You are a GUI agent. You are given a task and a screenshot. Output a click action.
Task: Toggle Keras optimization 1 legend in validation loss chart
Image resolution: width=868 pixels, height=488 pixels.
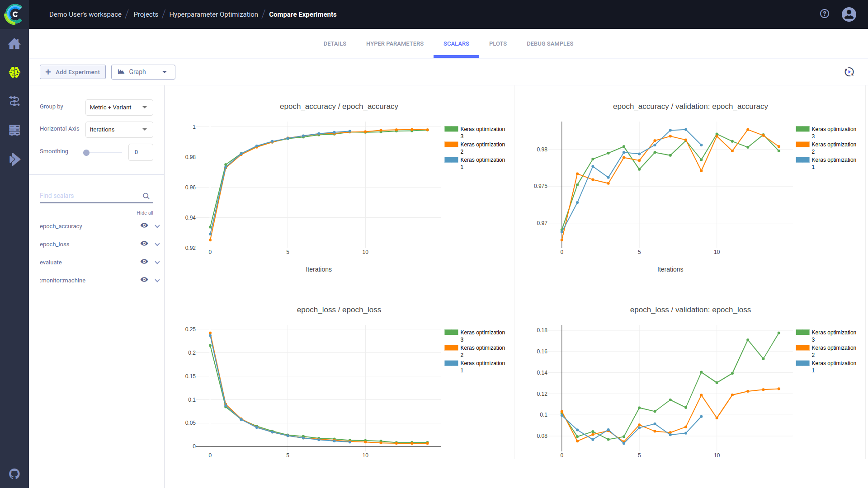click(826, 366)
